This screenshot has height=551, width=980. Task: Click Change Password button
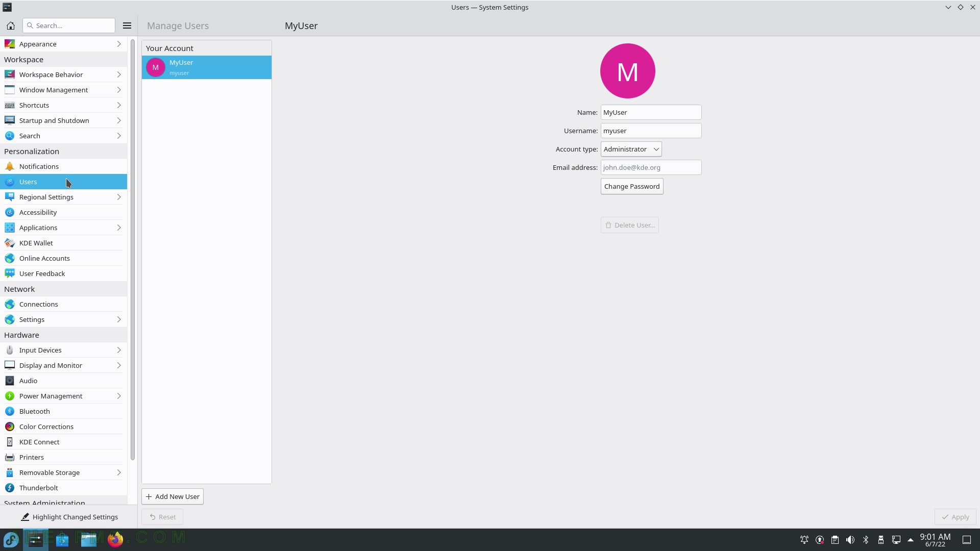(x=632, y=186)
